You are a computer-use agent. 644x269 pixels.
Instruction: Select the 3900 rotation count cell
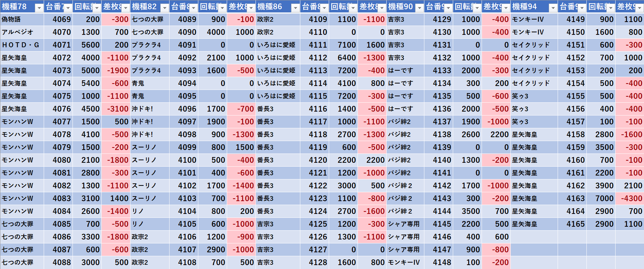pyautogui.click(x=601, y=185)
